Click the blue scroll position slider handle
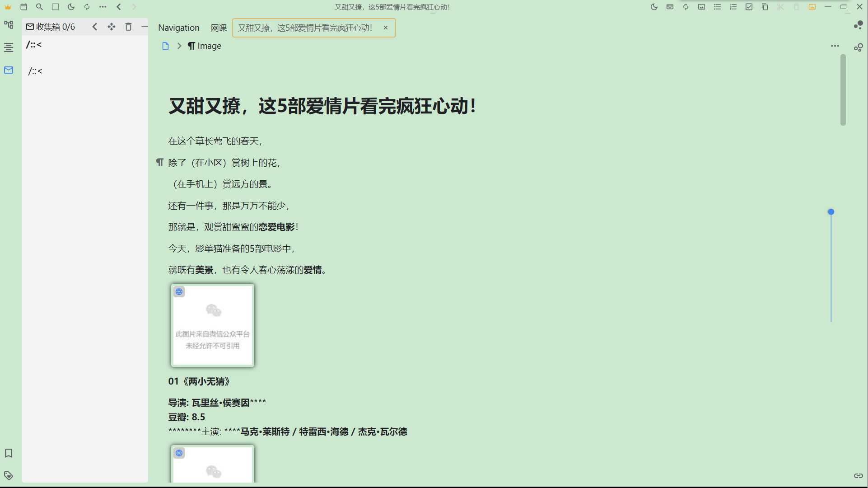Screen dimensions: 868x488 click(831, 211)
